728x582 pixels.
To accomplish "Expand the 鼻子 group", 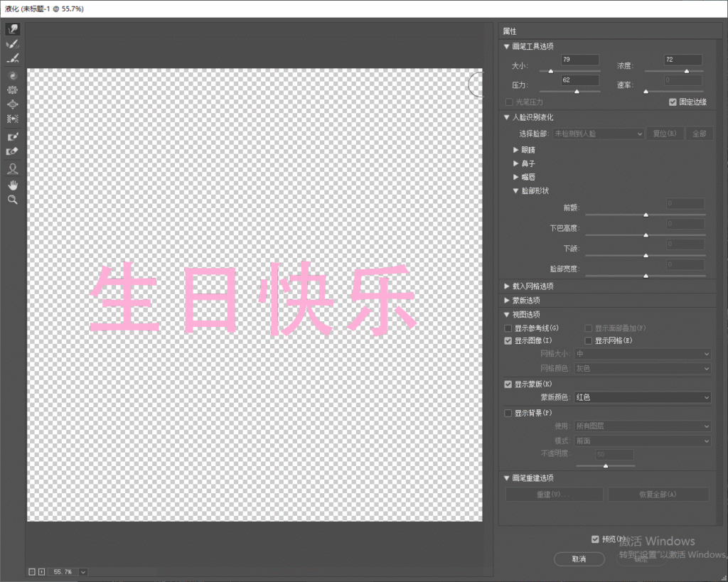I will (516, 163).
